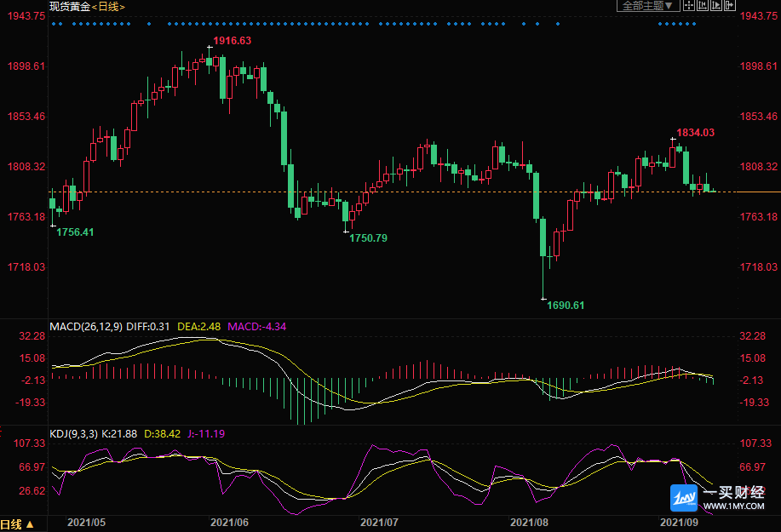Select the 2021/09 date marker

pyautogui.click(x=679, y=523)
